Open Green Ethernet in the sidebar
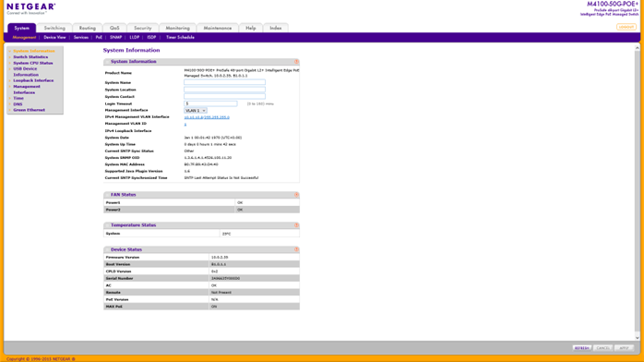The image size is (644, 362). [x=30, y=110]
